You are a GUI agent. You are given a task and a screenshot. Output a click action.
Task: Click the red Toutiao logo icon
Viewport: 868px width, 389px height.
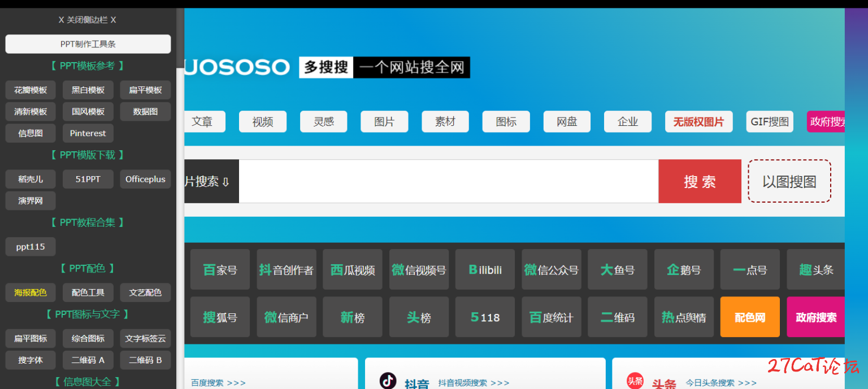635,381
